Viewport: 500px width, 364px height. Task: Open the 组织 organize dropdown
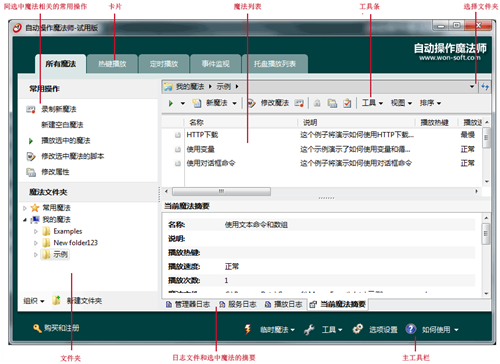coord(34,301)
